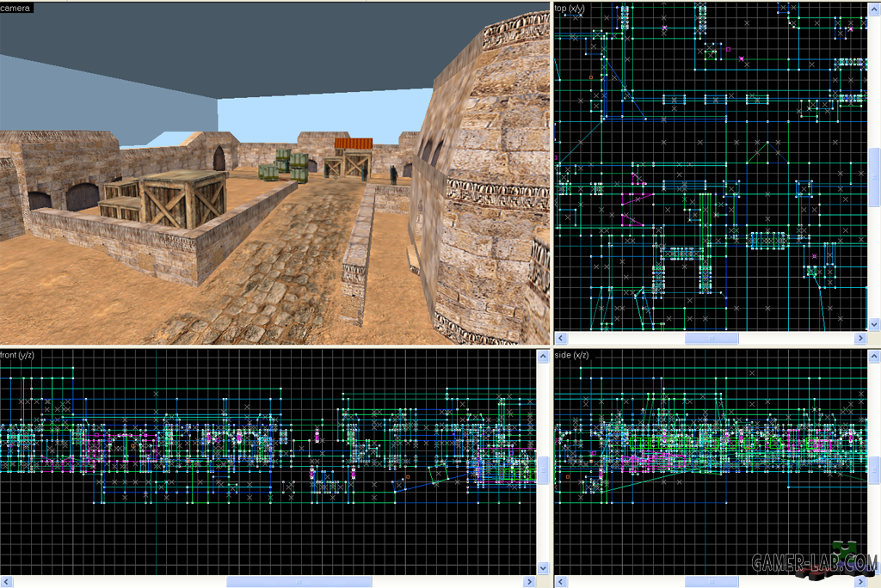Click the side (x/z) viewport label

click(571, 355)
